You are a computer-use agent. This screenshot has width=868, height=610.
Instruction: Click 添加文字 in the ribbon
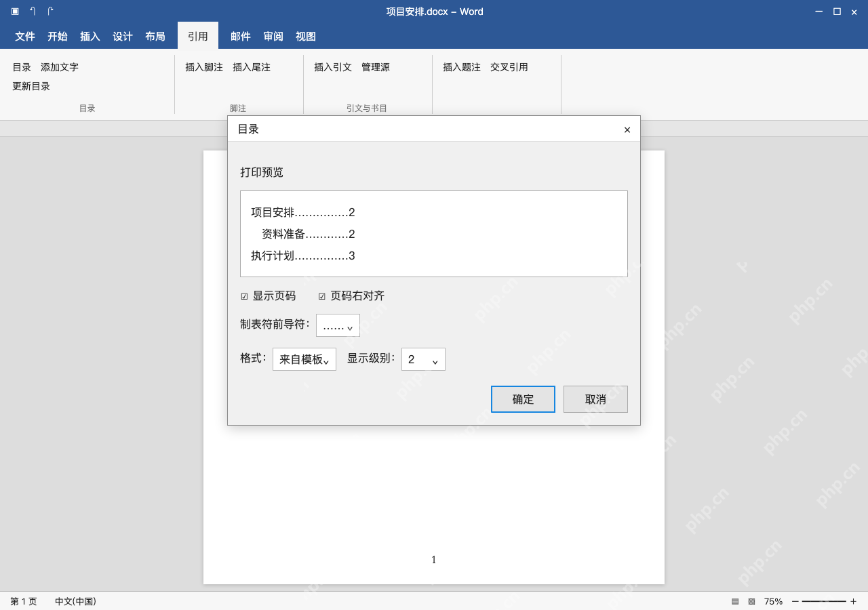click(60, 67)
